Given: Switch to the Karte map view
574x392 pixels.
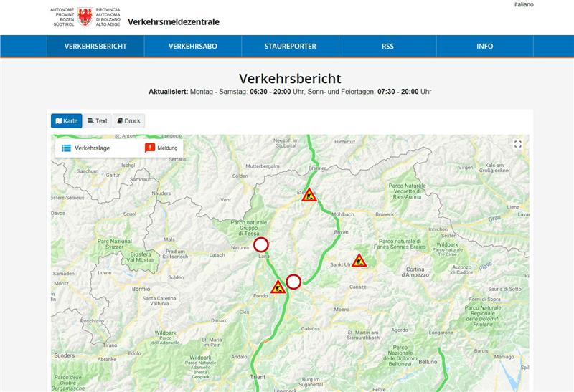Looking at the screenshot, I should click(x=67, y=121).
